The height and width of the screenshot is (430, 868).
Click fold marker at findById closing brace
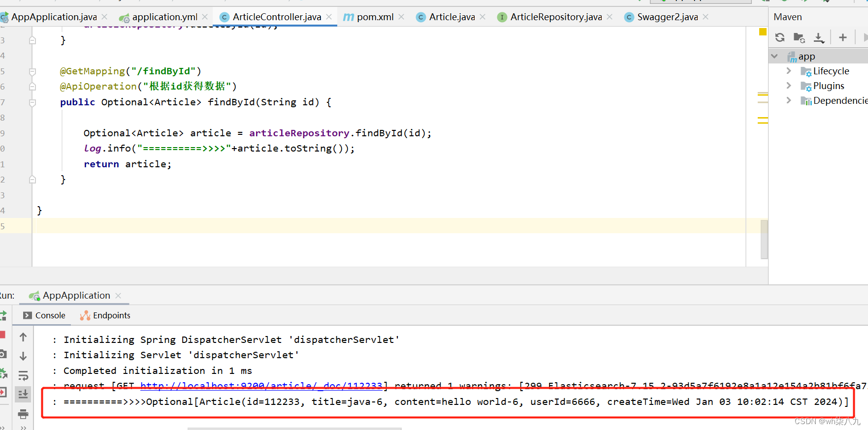tap(32, 180)
